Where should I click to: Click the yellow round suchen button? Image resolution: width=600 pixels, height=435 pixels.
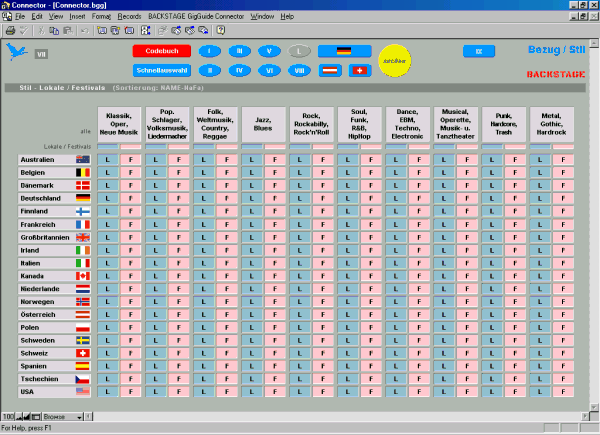click(396, 61)
